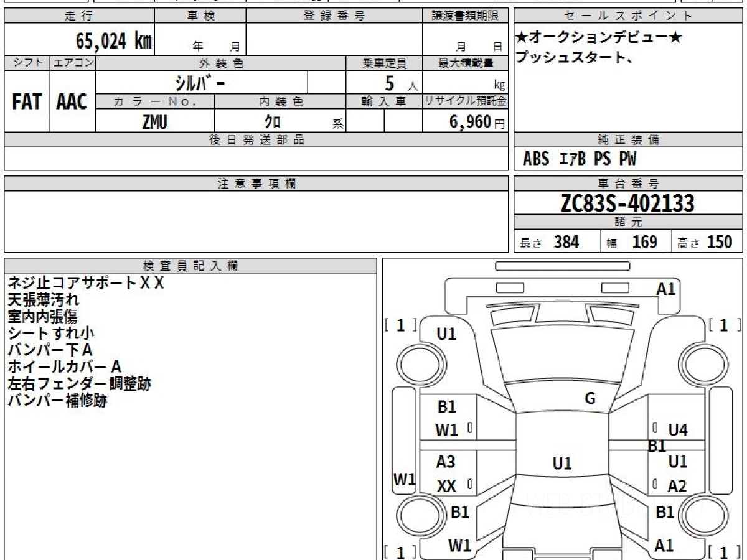
Task: Click the XX mark on car diagram
Action: [446, 487]
